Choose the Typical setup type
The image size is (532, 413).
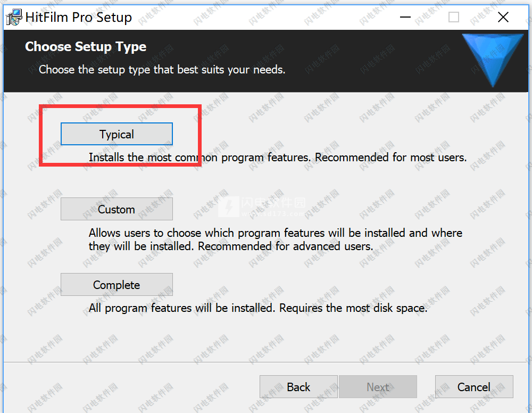coord(117,134)
